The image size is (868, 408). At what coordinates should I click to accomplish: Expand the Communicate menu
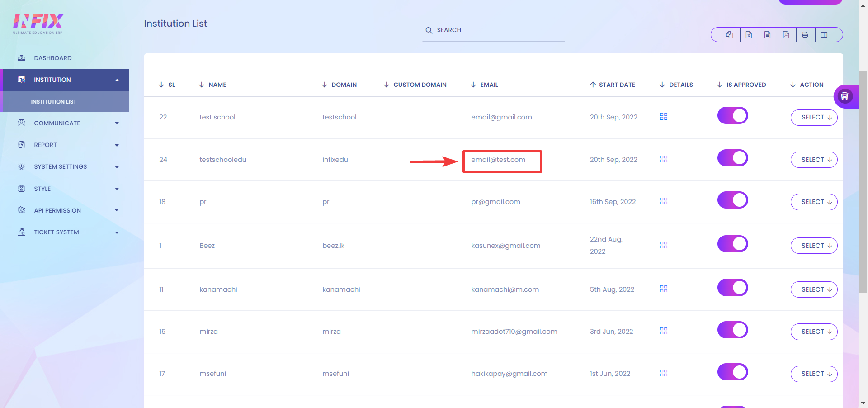pos(65,123)
